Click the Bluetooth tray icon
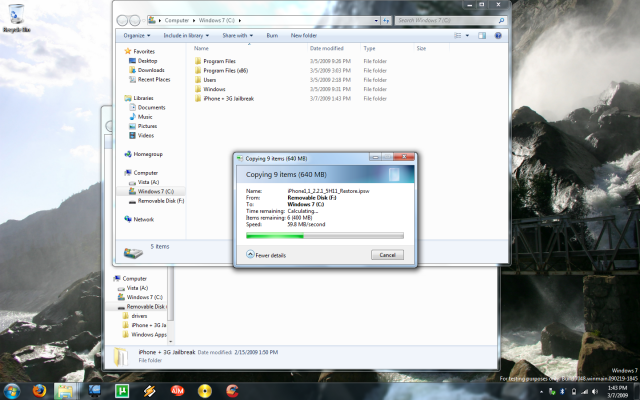The width and height of the screenshot is (640, 400). tap(562, 392)
